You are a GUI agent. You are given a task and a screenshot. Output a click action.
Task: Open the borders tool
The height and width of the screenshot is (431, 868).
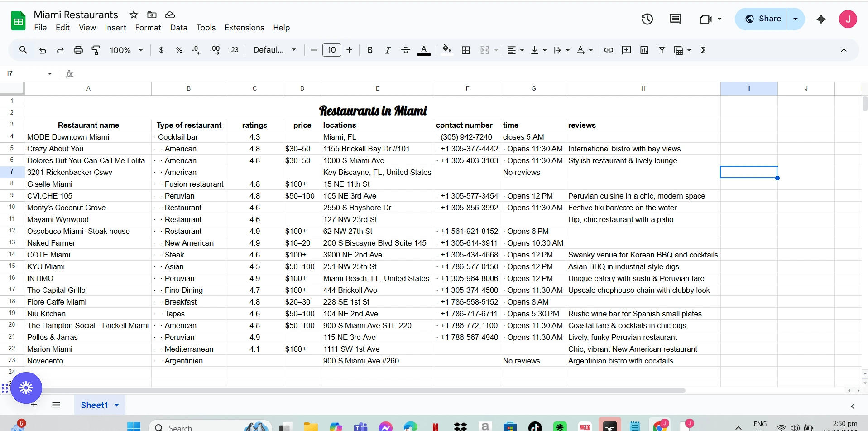click(x=465, y=50)
